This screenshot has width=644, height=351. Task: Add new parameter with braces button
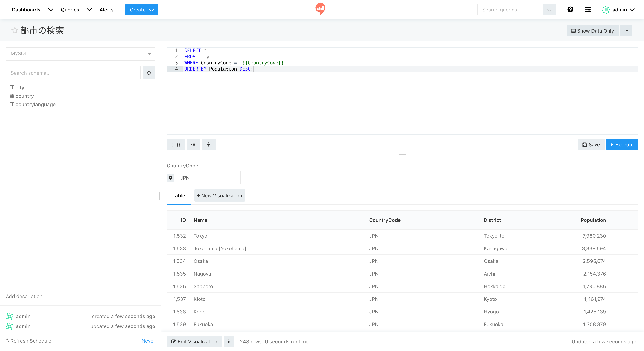click(x=176, y=144)
